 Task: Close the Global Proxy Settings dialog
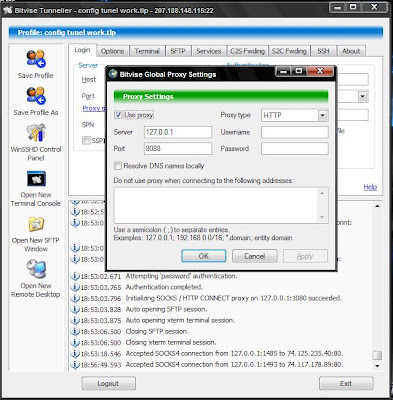[320, 71]
